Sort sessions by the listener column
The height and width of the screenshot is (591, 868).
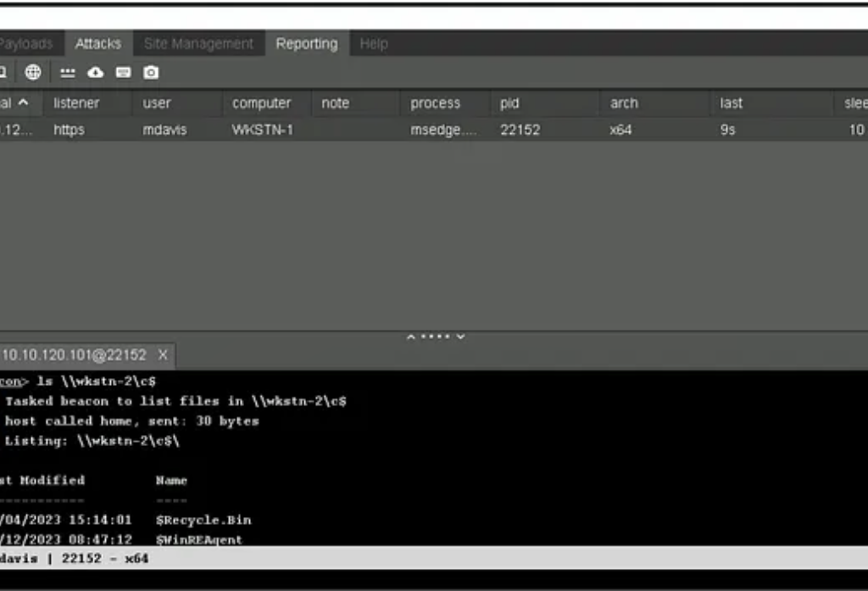tap(76, 103)
